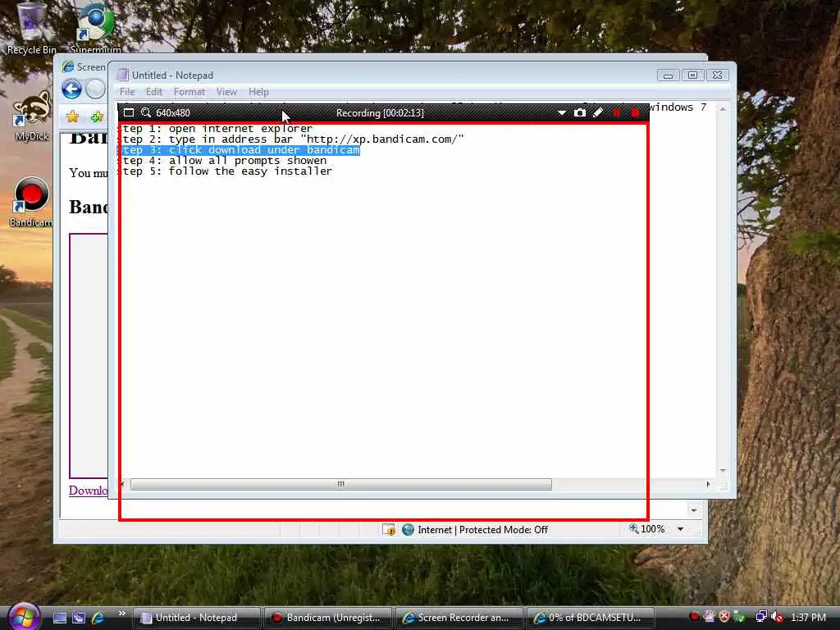Pause recording with the red pause button

click(617, 112)
